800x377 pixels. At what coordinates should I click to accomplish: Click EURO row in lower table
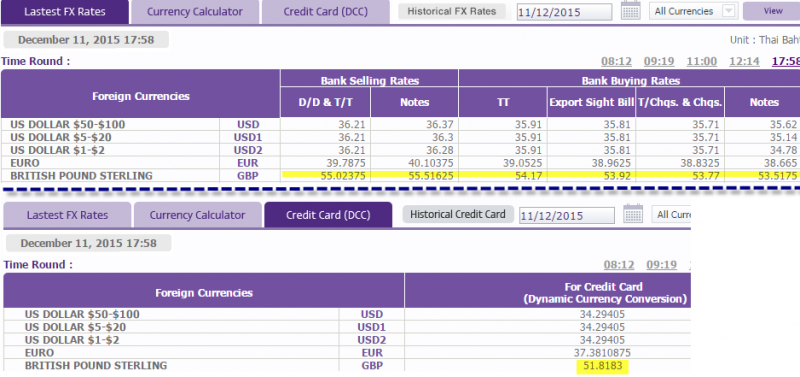point(347,353)
